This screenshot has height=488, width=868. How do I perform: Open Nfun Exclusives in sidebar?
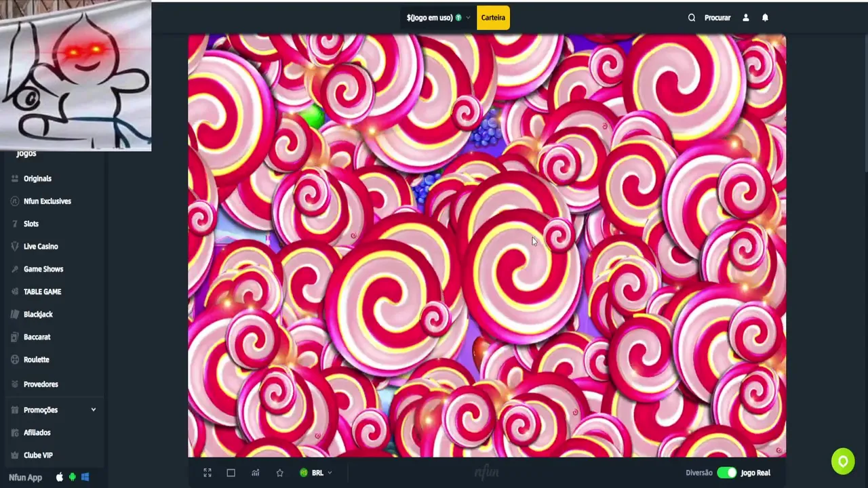[47, 201]
